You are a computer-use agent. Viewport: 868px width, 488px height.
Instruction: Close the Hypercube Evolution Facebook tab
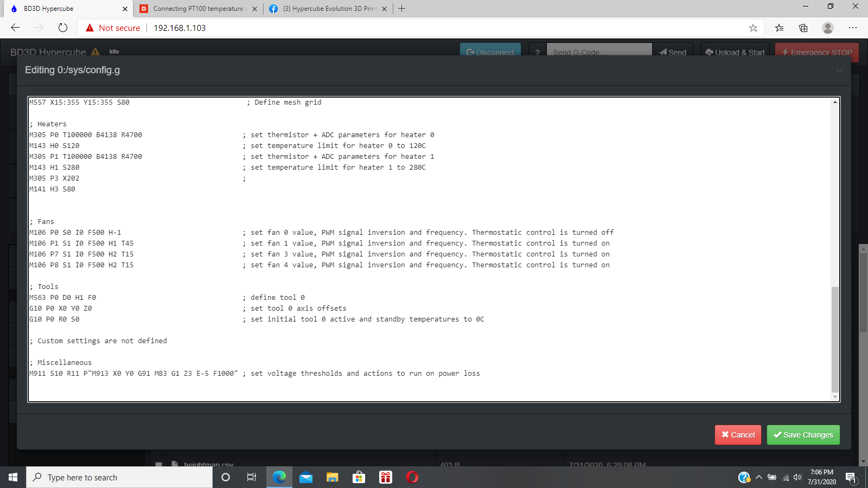[385, 9]
